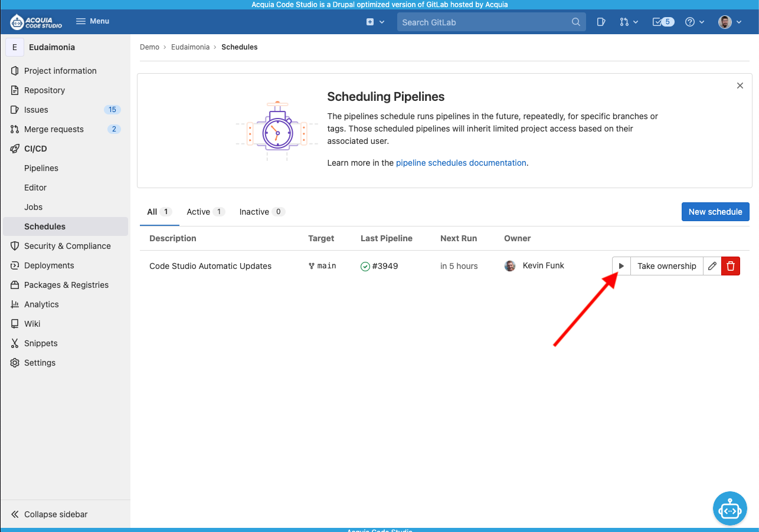Run the scheduled pipeline with play button
The width and height of the screenshot is (759, 532).
pos(621,266)
